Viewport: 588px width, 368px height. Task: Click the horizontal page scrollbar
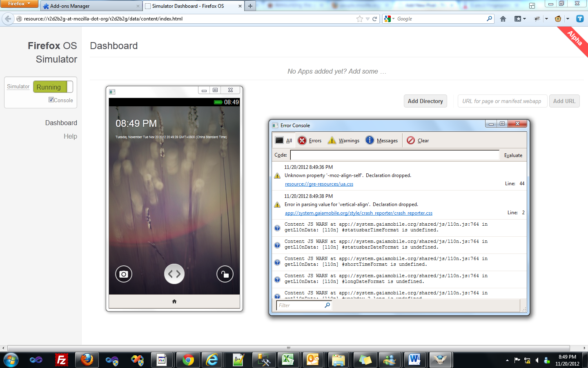(288, 348)
